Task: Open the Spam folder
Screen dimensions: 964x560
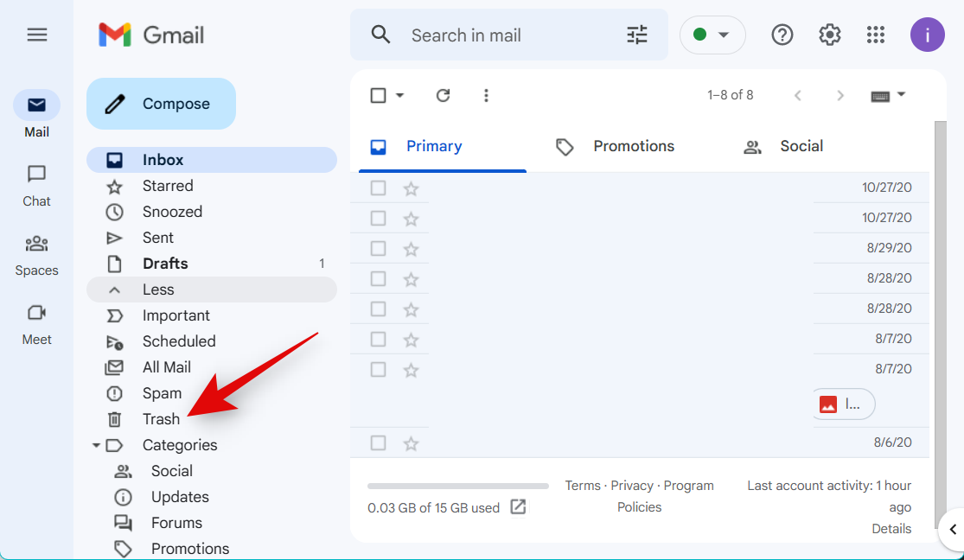Action: pos(212,393)
